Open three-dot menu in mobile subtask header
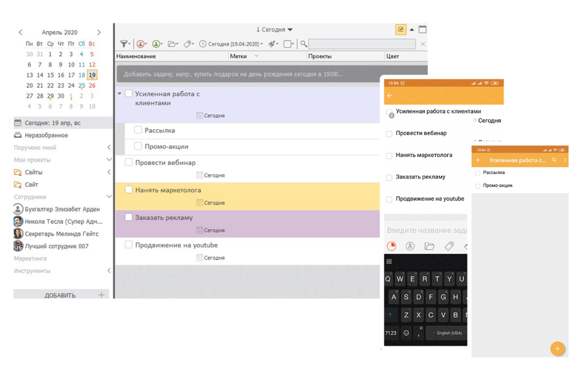This screenshot has width=588, height=386. [x=565, y=160]
